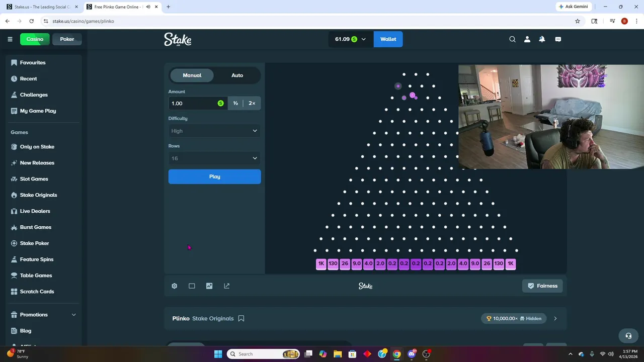Screen dimensions: 644x362
Task: Open live stats chart icon
Action: tap(209, 286)
